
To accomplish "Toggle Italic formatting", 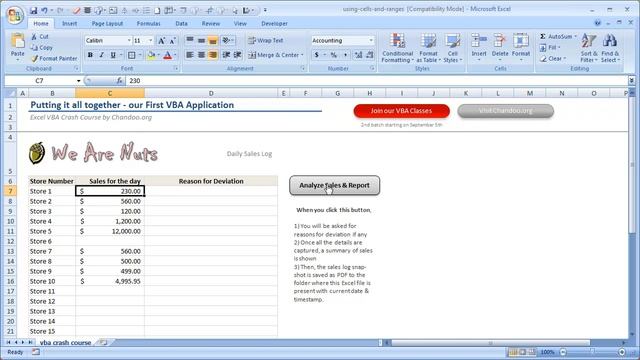I will tap(102, 55).
